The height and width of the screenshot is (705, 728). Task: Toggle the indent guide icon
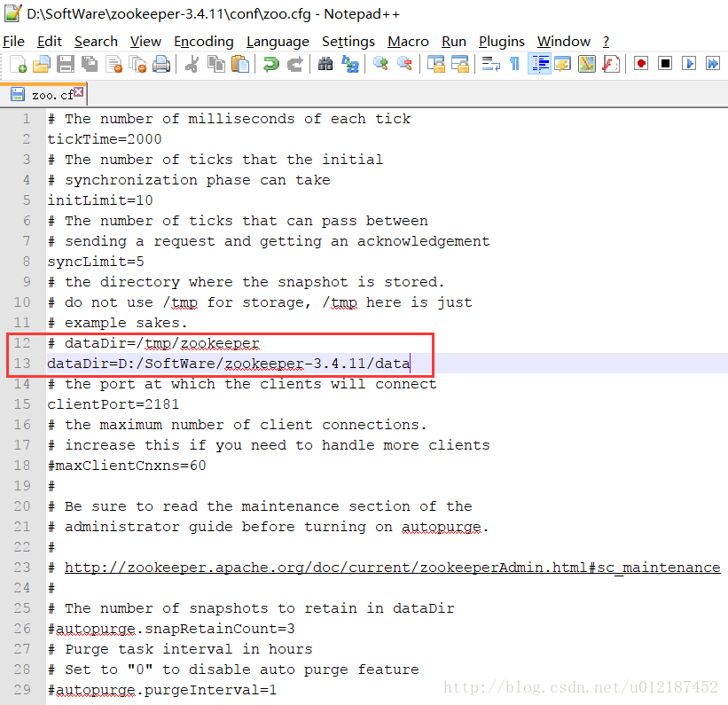(539, 64)
